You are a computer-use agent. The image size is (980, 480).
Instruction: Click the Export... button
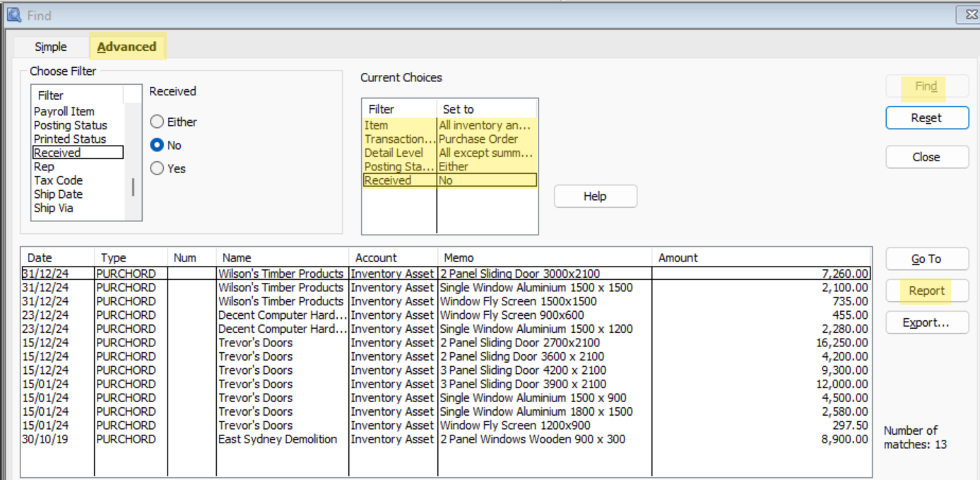(927, 322)
